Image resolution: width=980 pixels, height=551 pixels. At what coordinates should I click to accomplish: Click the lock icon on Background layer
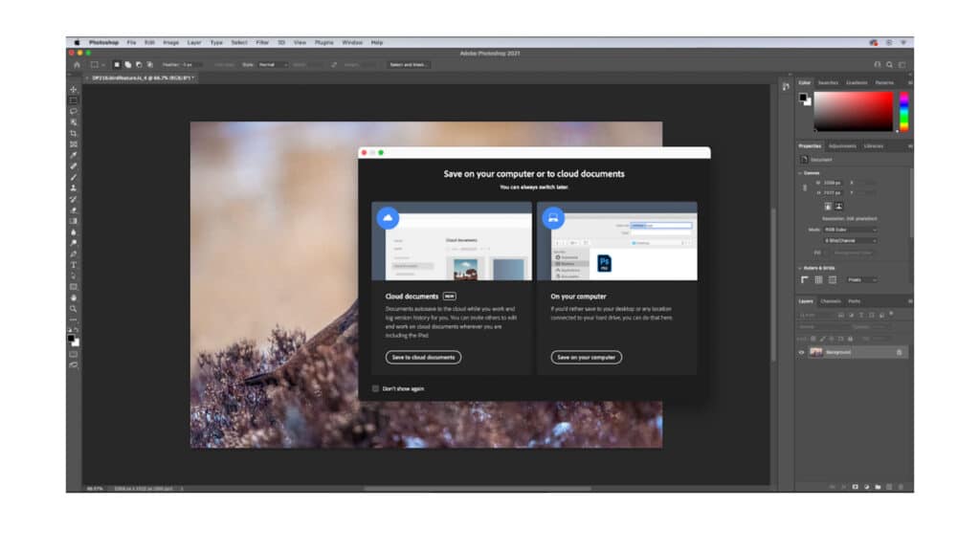point(899,352)
